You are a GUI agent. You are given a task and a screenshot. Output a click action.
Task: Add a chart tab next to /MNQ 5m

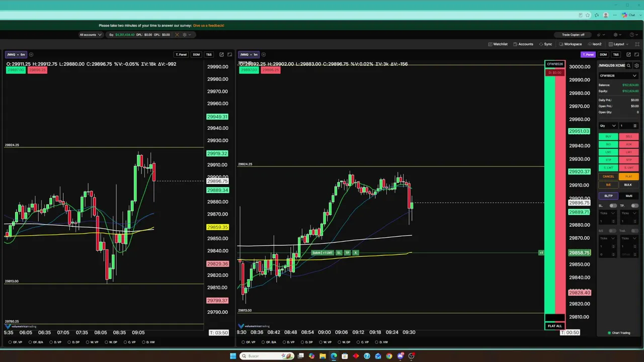point(31,54)
